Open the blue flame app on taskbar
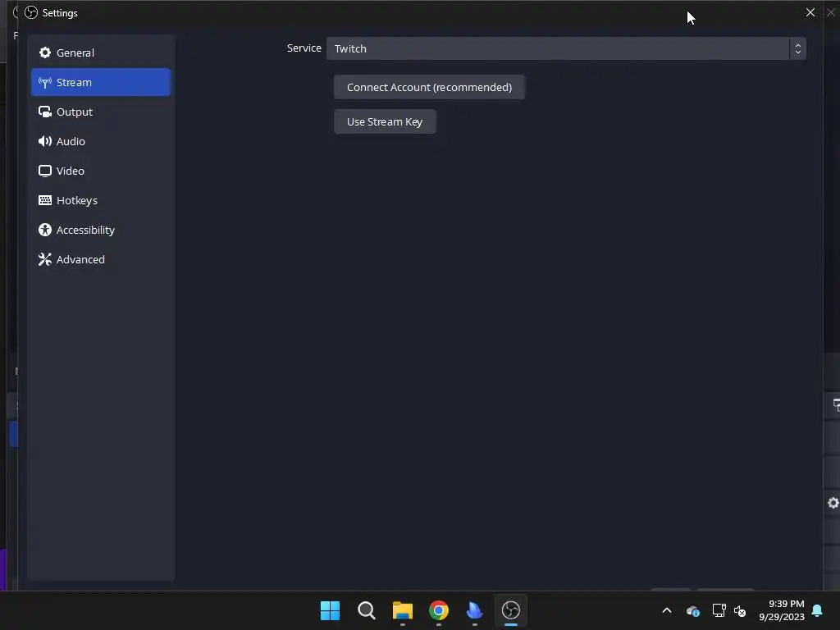Image resolution: width=840 pixels, height=630 pixels. tap(475, 610)
